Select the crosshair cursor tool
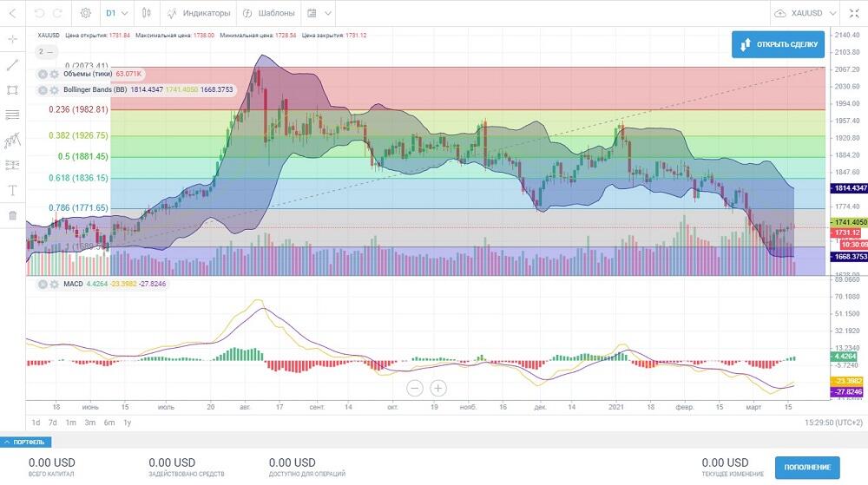The width and height of the screenshot is (868, 485). pos(12,39)
